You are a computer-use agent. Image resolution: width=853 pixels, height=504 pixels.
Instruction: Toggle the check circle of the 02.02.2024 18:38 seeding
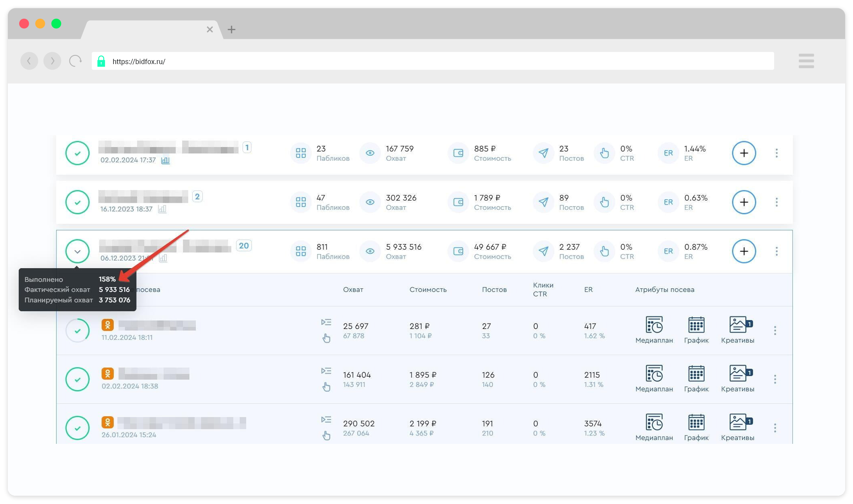click(x=78, y=379)
